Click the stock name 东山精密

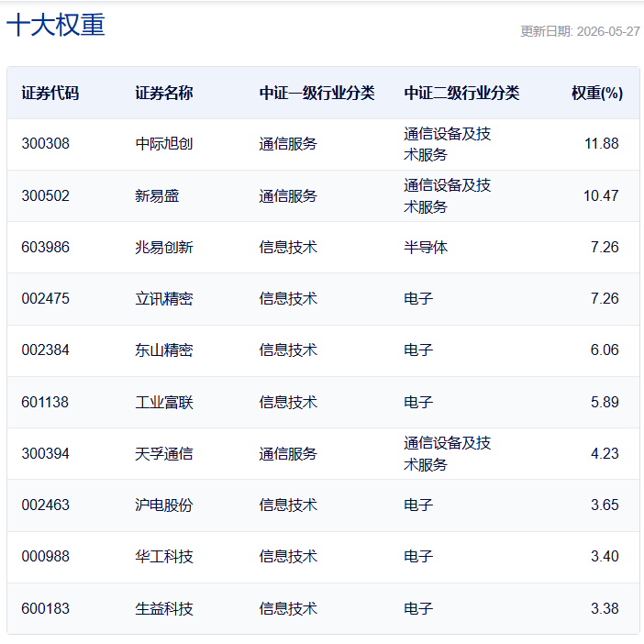tap(164, 350)
